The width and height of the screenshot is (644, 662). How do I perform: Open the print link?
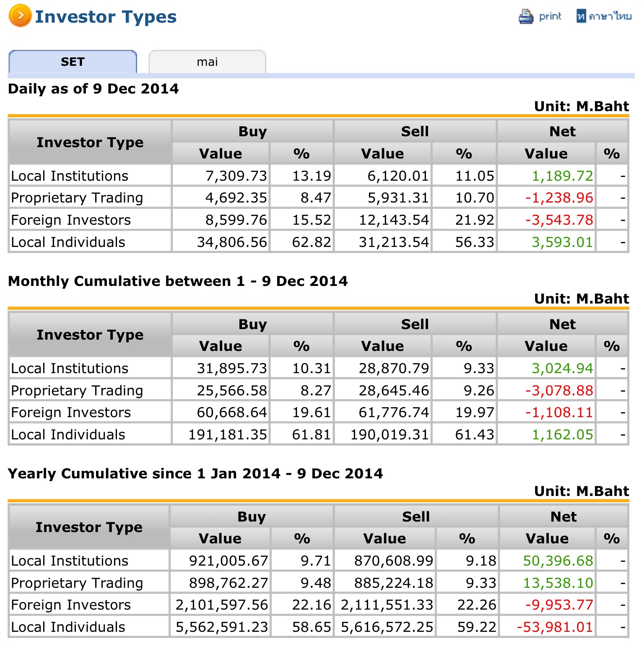coord(550,16)
